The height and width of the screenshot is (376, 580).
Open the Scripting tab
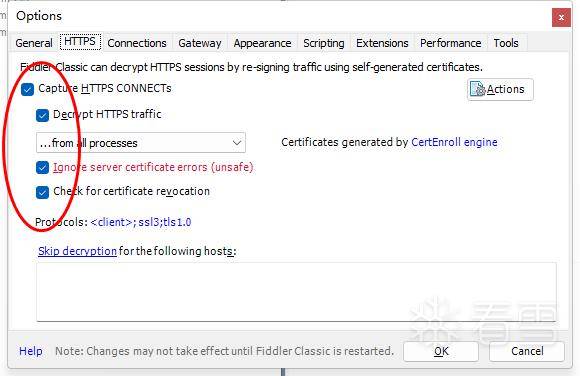[324, 43]
